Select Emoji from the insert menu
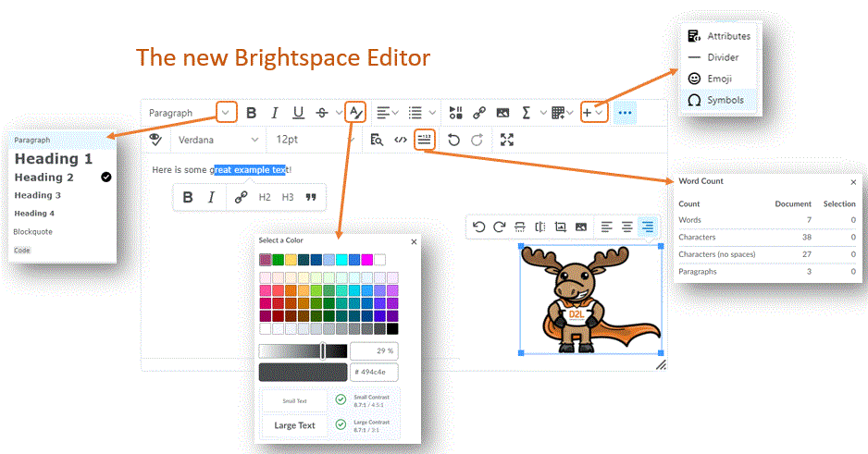Image resolution: width=868 pixels, height=454 pixels. 718,79
